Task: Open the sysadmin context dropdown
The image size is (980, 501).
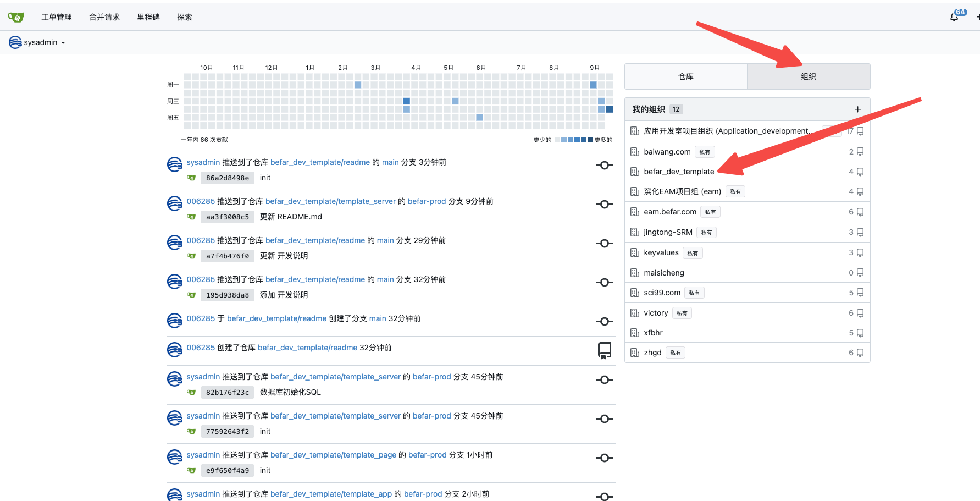Action: tap(37, 42)
